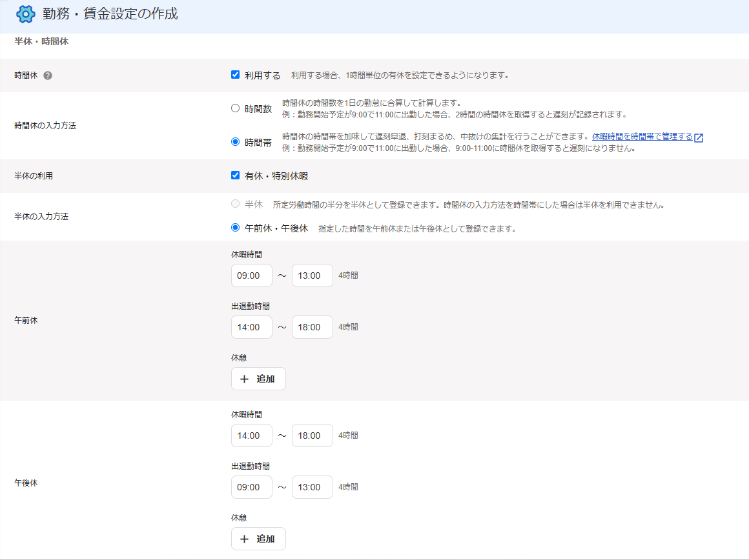Select the 時間数 radio button
This screenshot has width=749, height=560.
tap(235, 108)
